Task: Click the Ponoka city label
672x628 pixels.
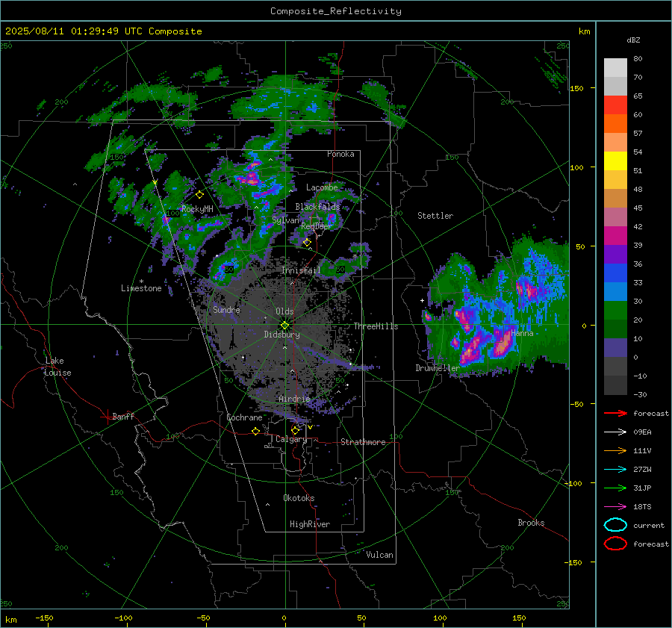Action: [340, 154]
